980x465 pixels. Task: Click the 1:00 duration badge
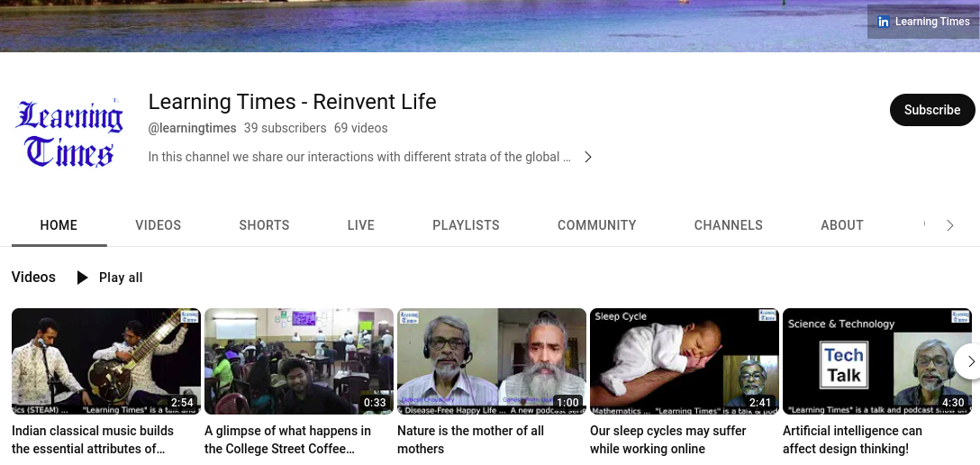567,403
